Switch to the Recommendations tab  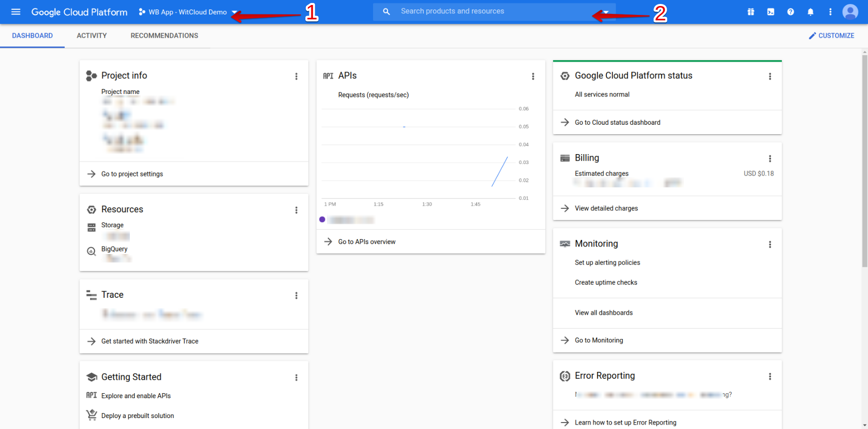point(164,36)
